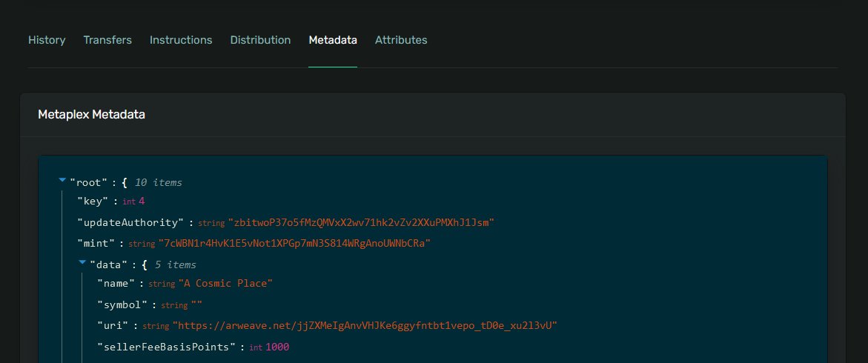Click the "5 items" count label
The height and width of the screenshot is (363, 868).
tap(176, 265)
